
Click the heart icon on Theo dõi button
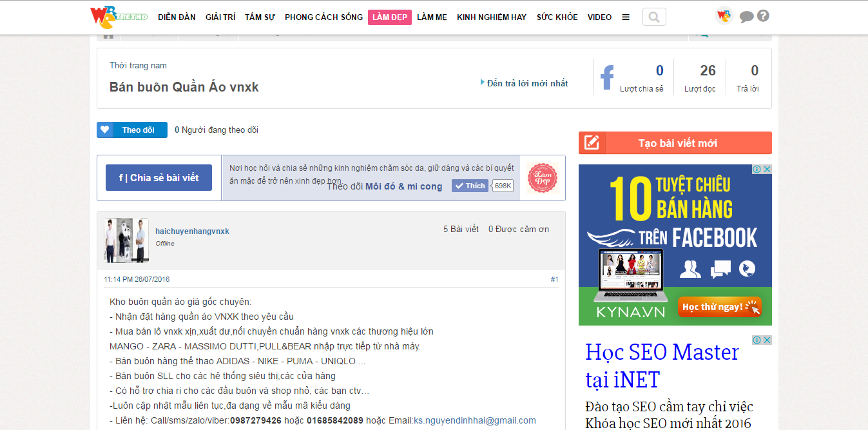105,130
